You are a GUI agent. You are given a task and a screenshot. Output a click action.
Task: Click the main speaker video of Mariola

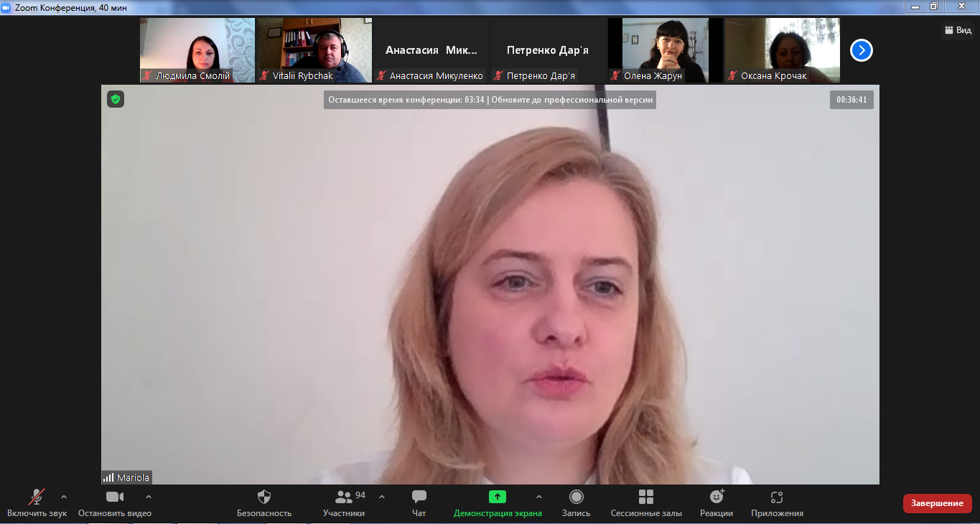pyautogui.click(x=490, y=284)
